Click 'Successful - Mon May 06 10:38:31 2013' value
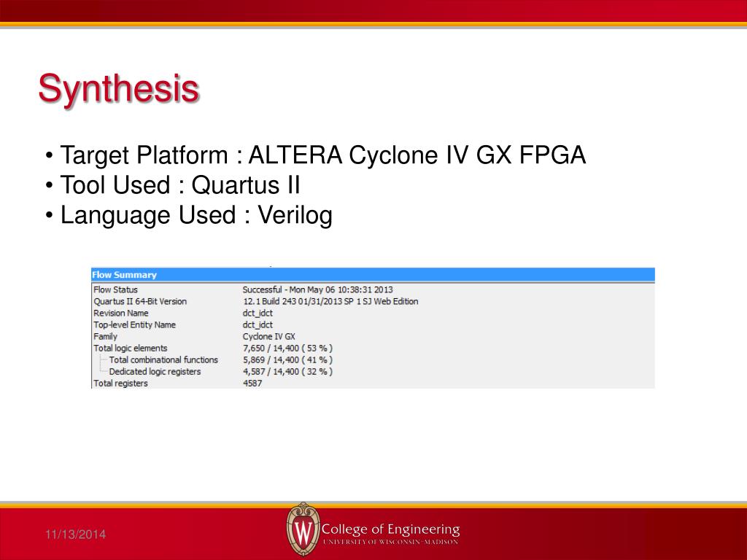747x560 pixels. pyautogui.click(x=318, y=289)
